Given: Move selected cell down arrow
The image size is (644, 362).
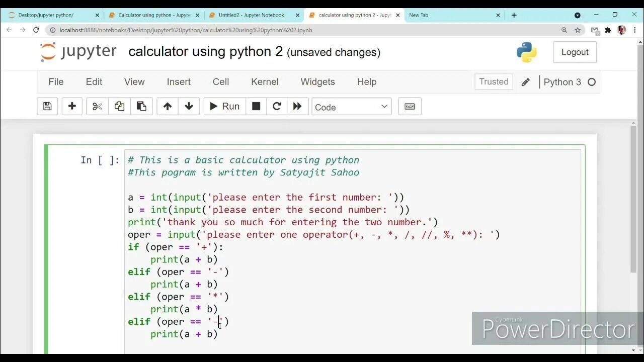Looking at the screenshot, I should pyautogui.click(x=189, y=106).
